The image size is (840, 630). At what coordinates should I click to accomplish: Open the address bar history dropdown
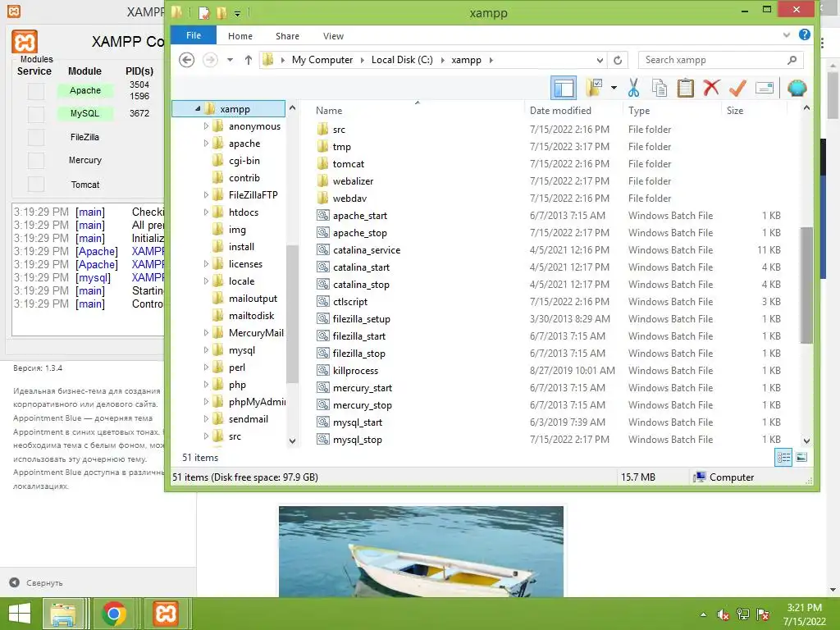(600, 60)
